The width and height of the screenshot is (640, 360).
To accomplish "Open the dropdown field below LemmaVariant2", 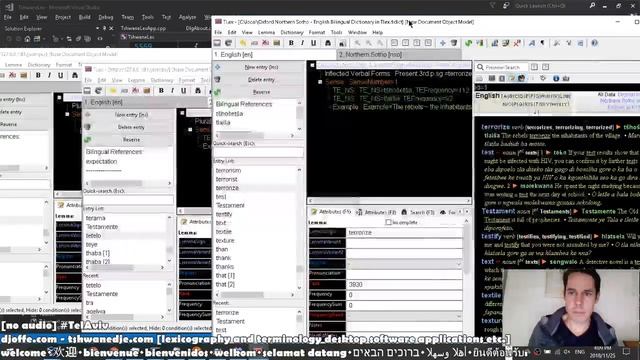I will [x=404, y=264].
